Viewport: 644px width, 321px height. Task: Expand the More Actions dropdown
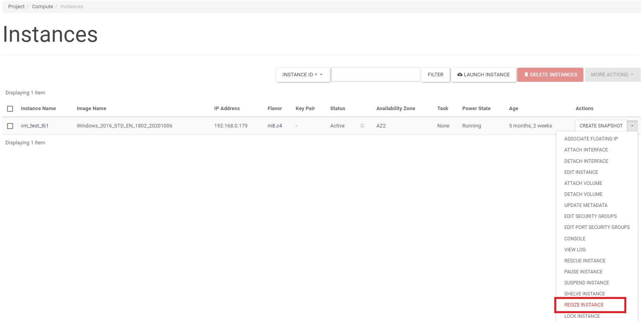pos(612,75)
